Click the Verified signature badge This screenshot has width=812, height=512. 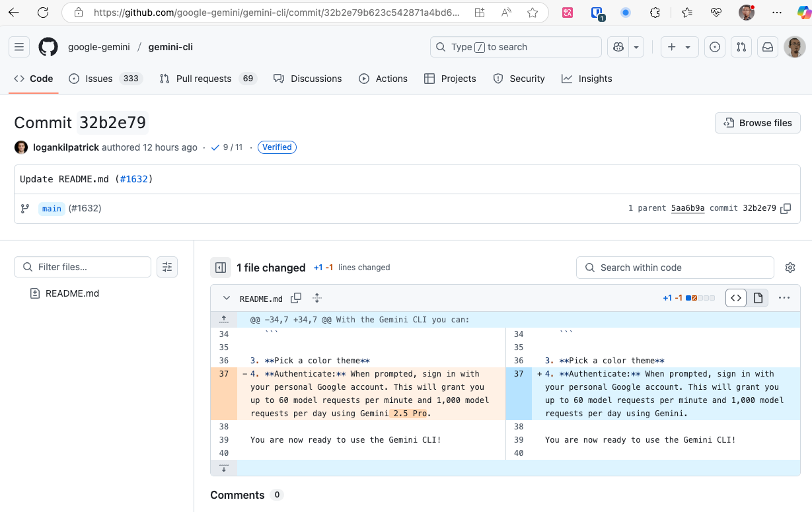click(x=277, y=147)
